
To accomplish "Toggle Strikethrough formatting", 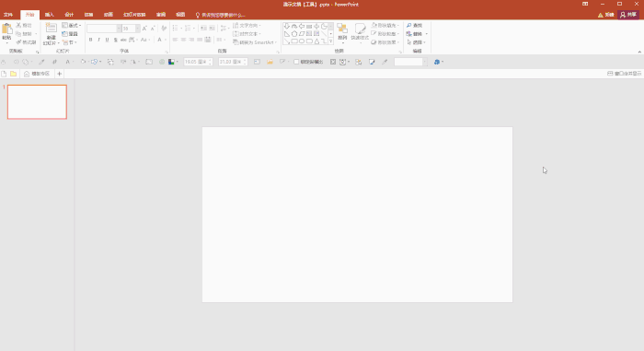I will point(123,40).
